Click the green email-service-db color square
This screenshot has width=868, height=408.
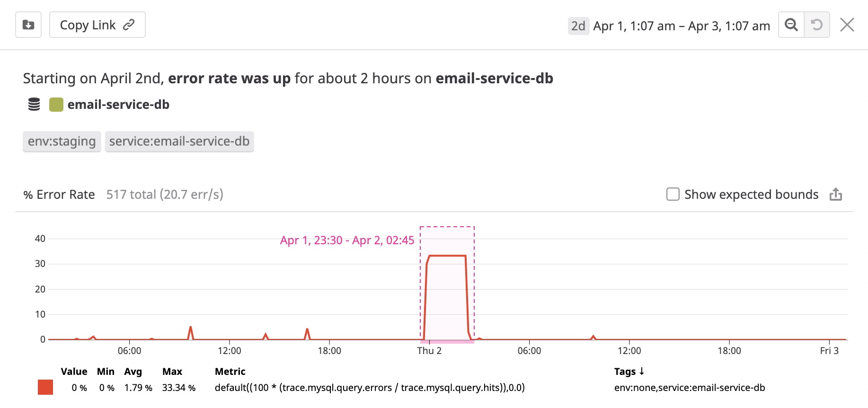(x=56, y=105)
